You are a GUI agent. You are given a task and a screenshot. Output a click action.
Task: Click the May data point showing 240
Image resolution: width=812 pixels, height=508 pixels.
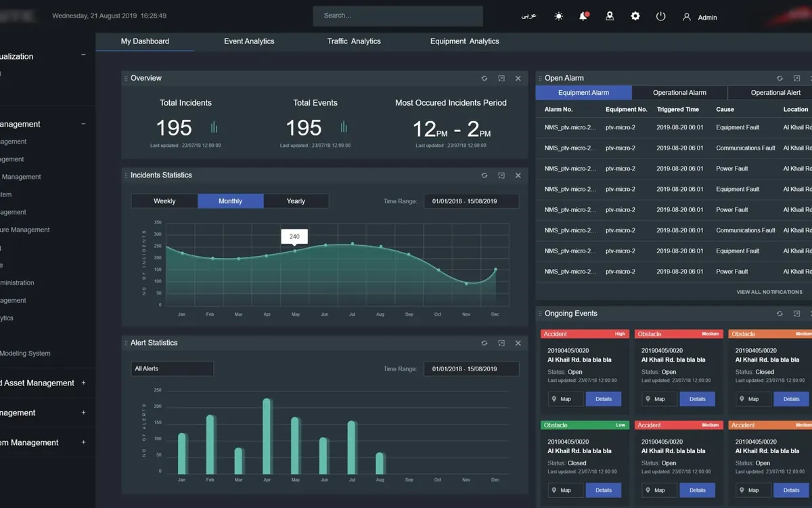tap(294, 251)
